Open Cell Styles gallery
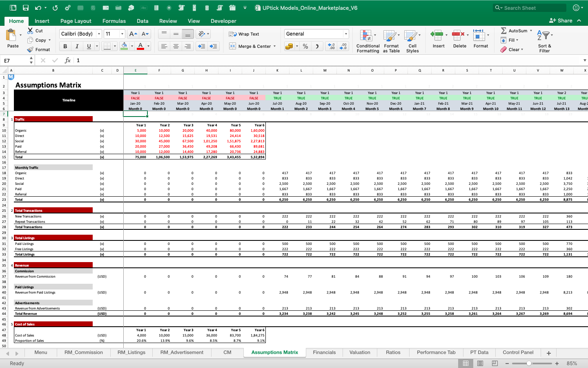588x368 pixels. click(x=412, y=41)
